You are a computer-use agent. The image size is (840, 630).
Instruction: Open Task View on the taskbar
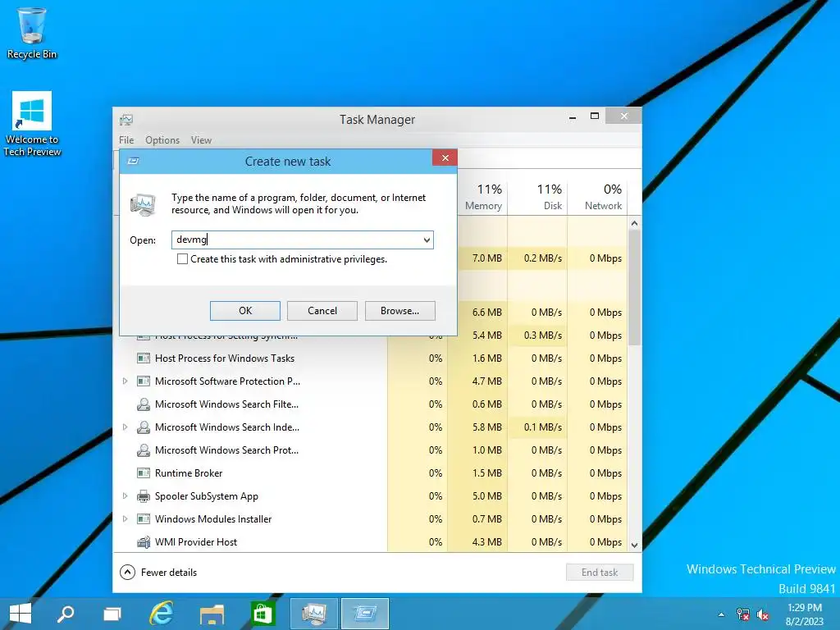[112, 614]
